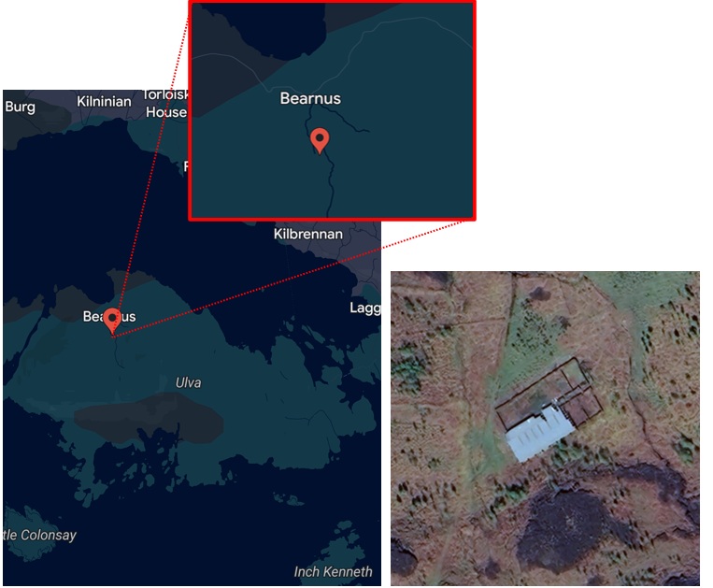Click the Kilbrennan place label
This screenshot has height=588, width=713.
[307, 234]
